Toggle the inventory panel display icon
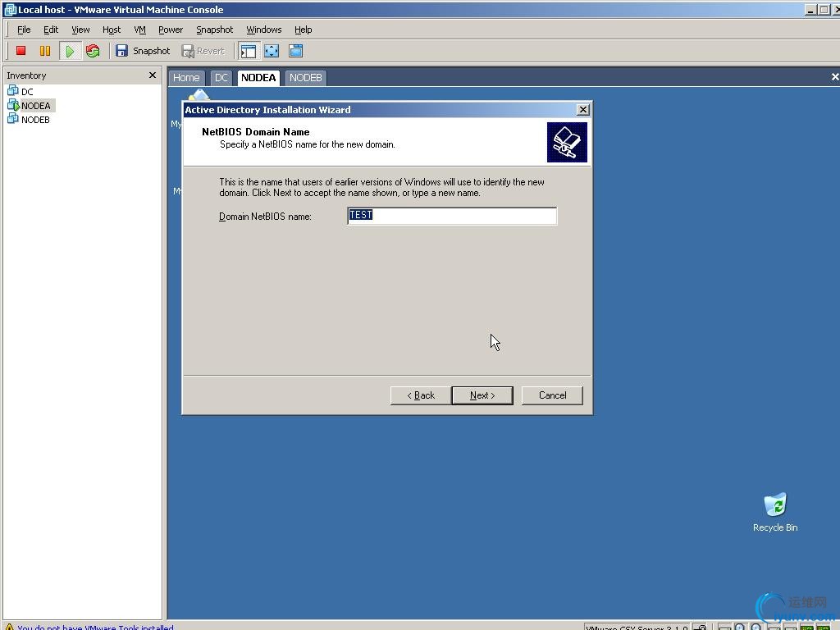 pyautogui.click(x=248, y=51)
